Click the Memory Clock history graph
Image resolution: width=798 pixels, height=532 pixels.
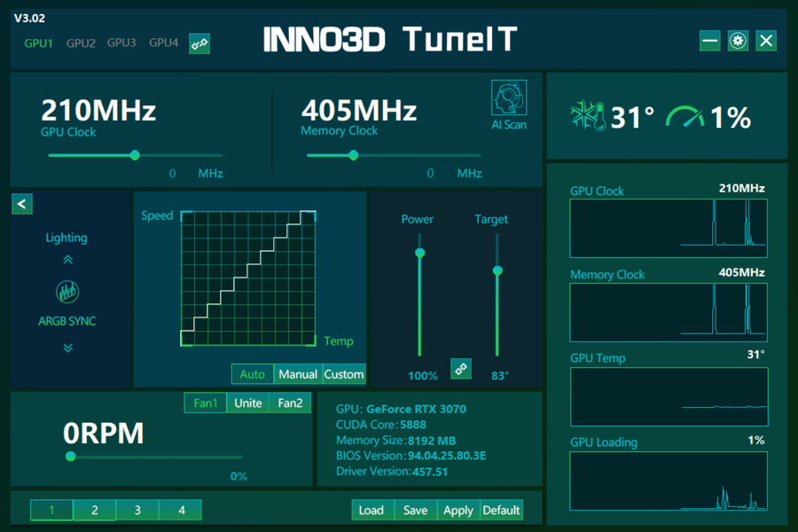pyautogui.click(x=669, y=312)
